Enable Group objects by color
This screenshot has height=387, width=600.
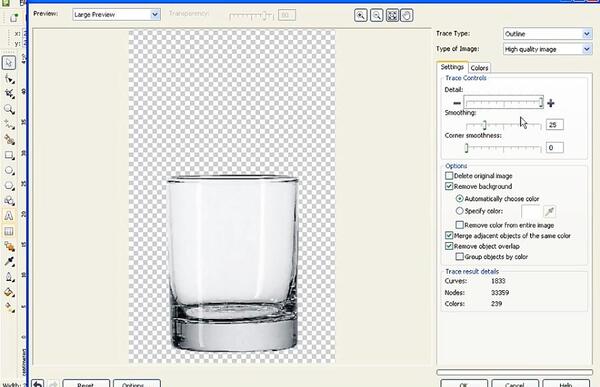460,256
